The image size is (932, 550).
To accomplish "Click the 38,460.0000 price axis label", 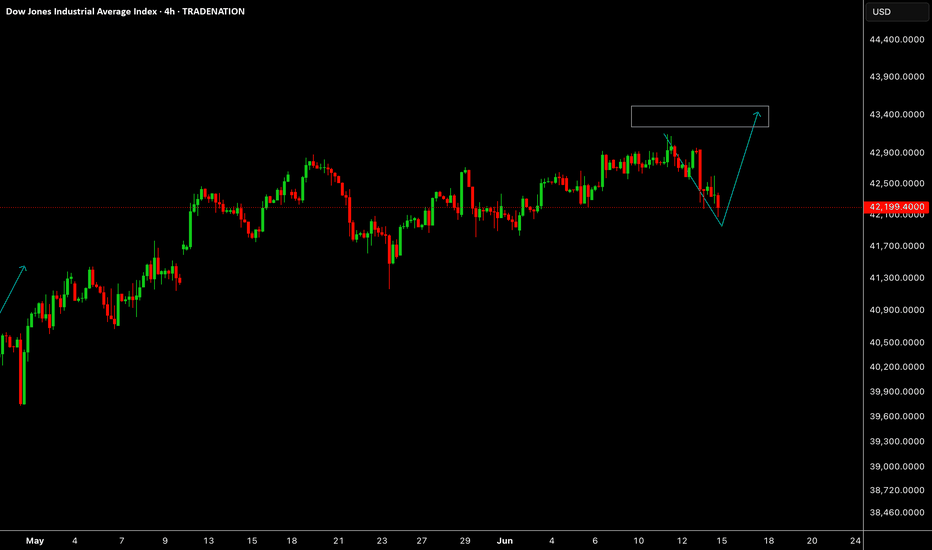I will pyautogui.click(x=896, y=513).
